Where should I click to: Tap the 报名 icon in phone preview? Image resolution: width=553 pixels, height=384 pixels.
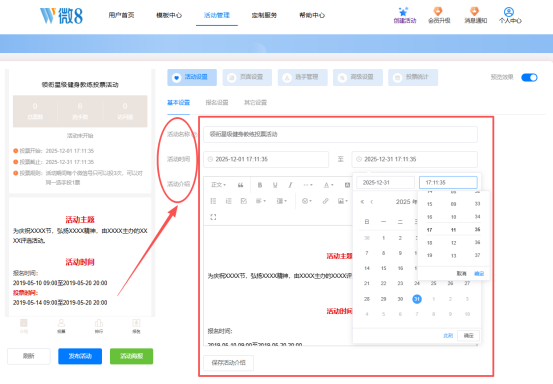[136, 326]
